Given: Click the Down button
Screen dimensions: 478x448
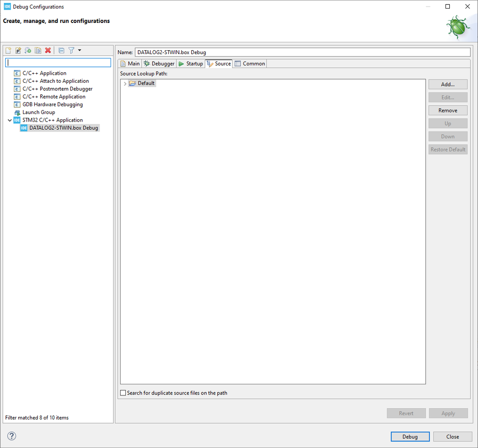Looking at the screenshot, I should (x=448, y=136).
